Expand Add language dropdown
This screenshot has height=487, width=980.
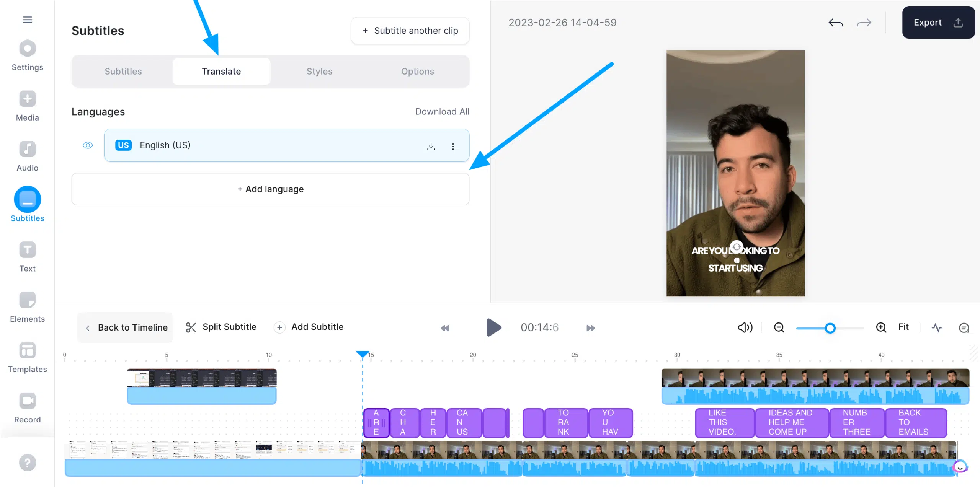pyautogui.click(x=270, y=189)
